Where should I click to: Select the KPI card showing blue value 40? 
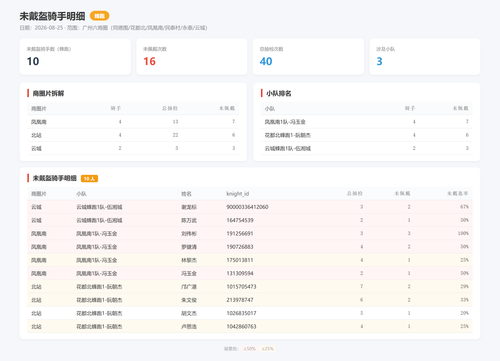point(308,57)
